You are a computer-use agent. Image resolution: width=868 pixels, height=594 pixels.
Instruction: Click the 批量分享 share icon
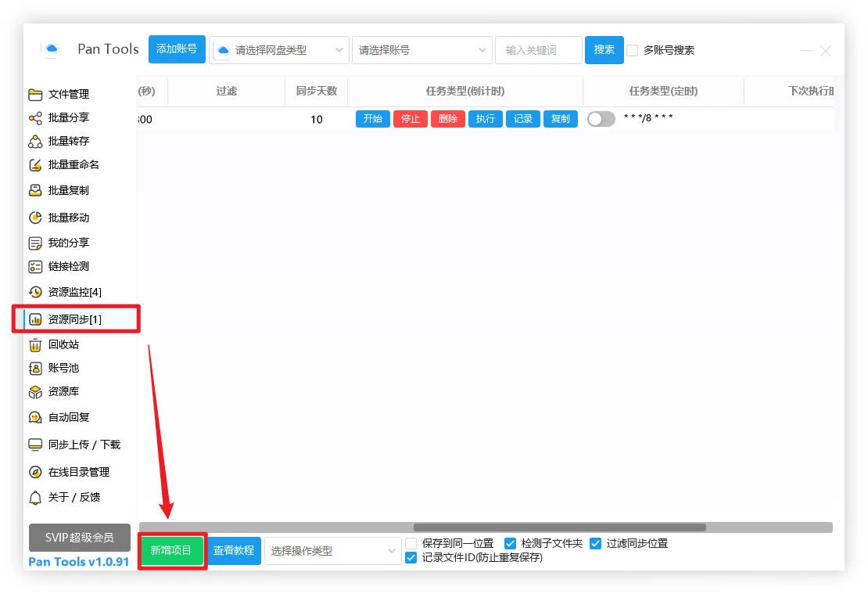[x=35, y=118]
